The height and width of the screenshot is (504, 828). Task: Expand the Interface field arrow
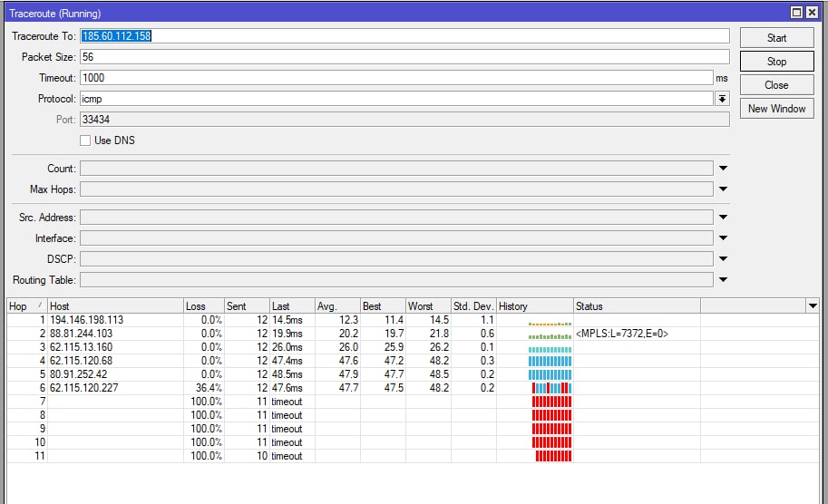[x=723, y=238]
